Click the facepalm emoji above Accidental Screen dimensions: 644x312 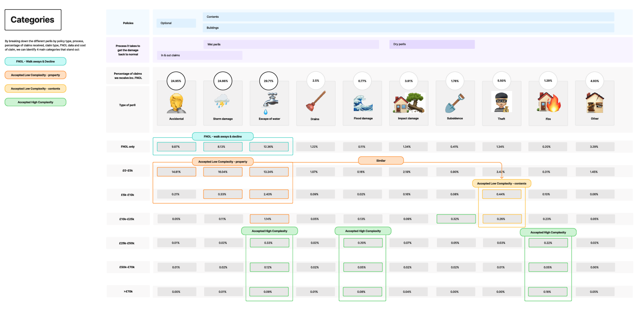tap(176, 103)
